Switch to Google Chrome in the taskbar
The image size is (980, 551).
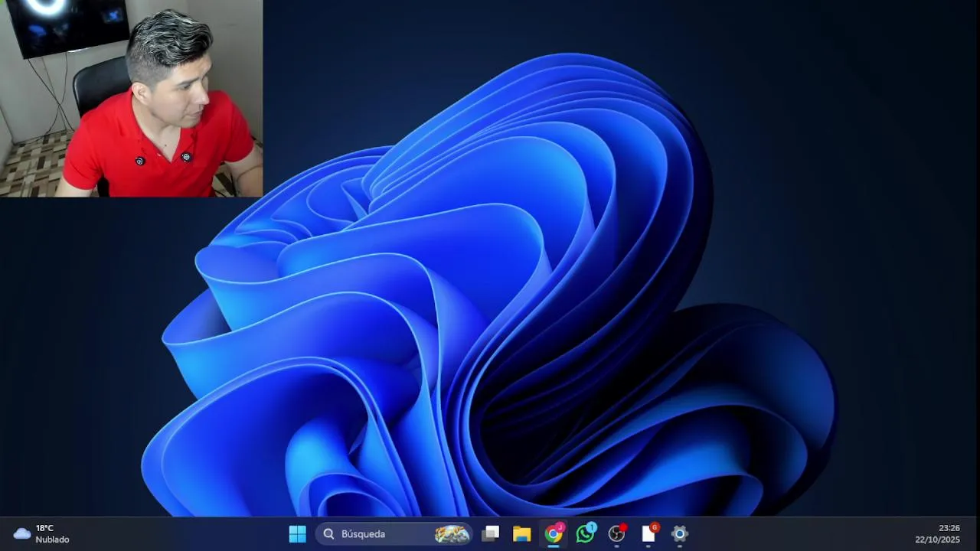click(x=554, y=533)
